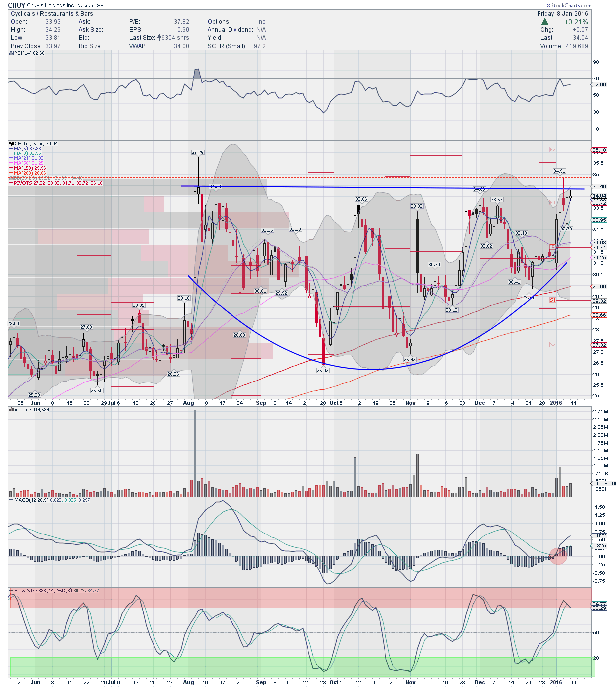
Task: Click the Friday 8-Jan-2016 date label
Action: click(x=562, y=14)
